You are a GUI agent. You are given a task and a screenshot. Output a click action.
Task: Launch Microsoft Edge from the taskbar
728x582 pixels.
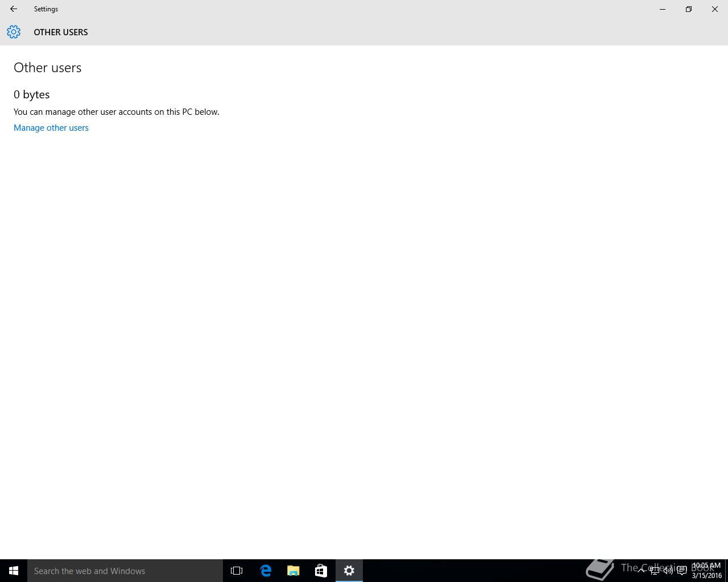(x=266, y=571)
